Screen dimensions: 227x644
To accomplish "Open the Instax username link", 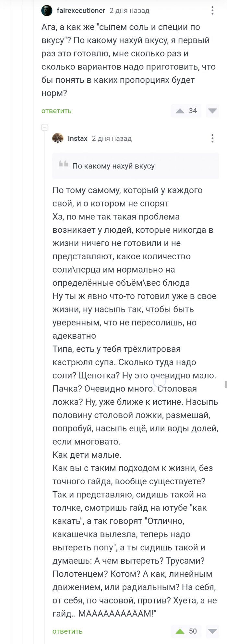I will point(78,138).
